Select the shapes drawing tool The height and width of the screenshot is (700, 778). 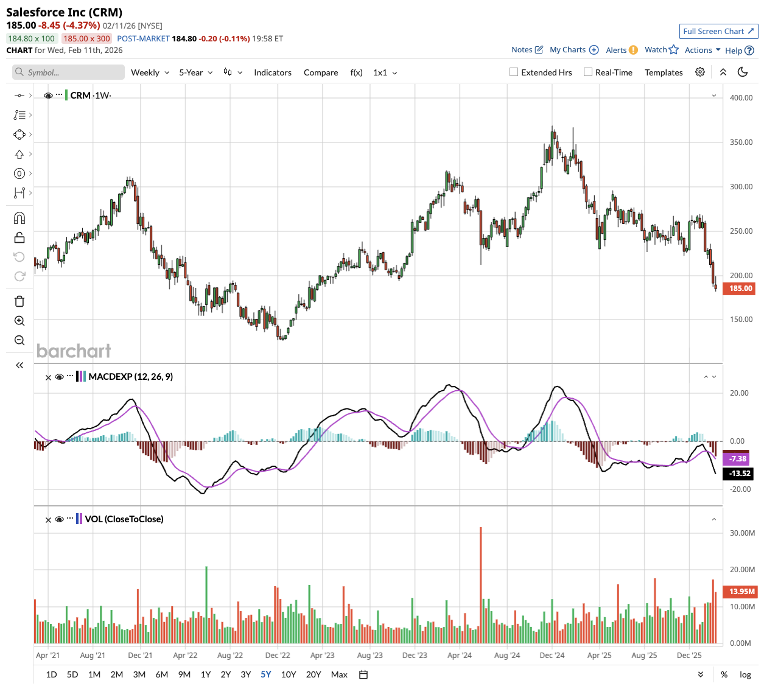click(x=19, y=135)
